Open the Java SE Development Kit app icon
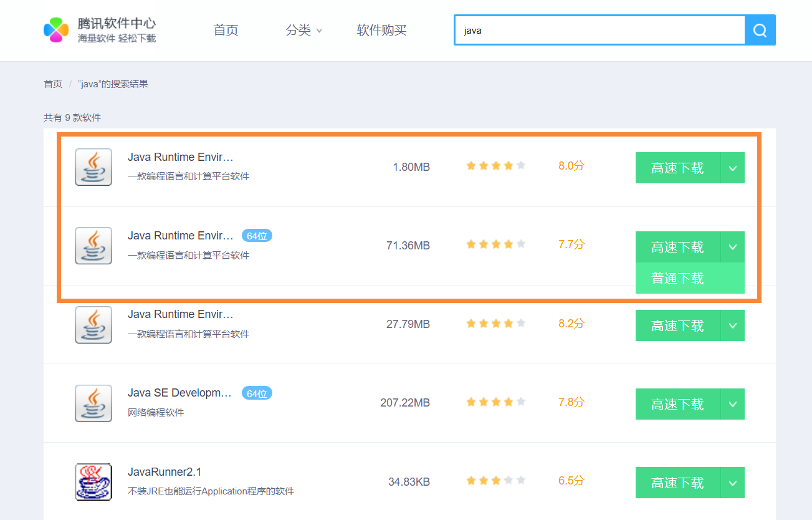 pos(93,403)
